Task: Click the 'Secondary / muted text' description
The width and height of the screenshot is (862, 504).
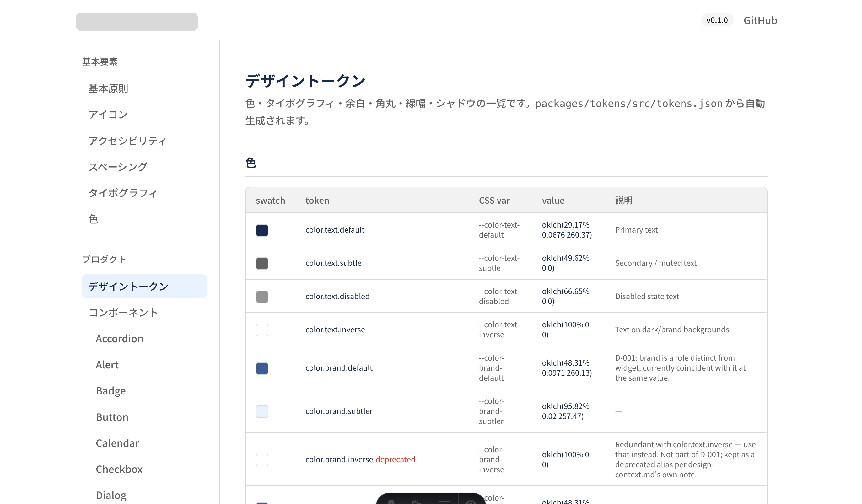Action: (x=656, y=263)
